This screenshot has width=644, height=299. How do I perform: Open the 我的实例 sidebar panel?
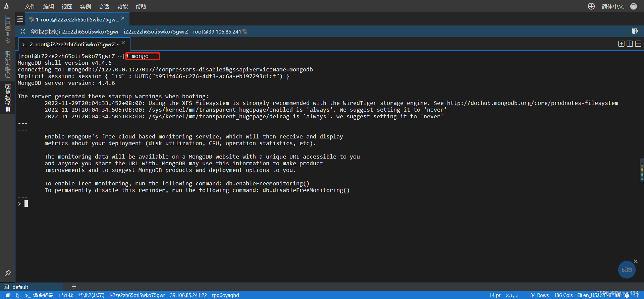tap(8, 98)
